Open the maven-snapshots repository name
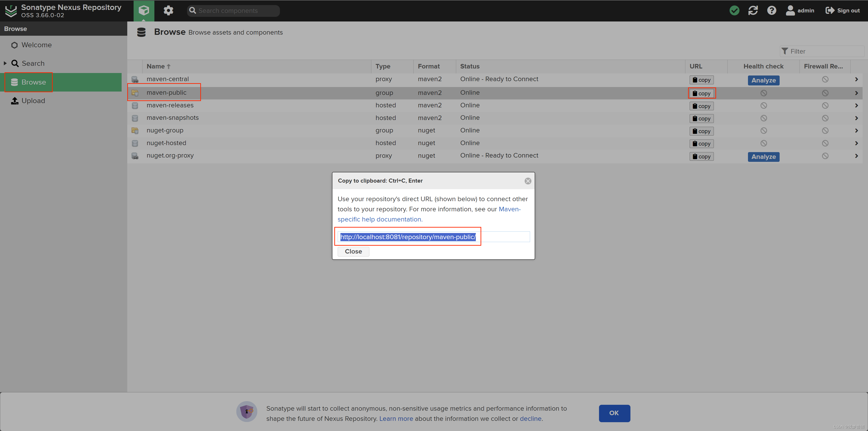Viewport: 868px width, 431px height. 172,118
